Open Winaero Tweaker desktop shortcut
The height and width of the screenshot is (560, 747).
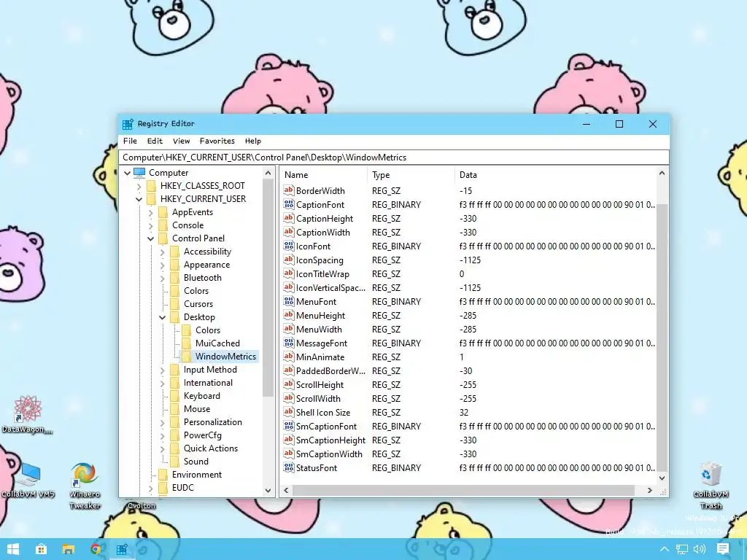85,486
